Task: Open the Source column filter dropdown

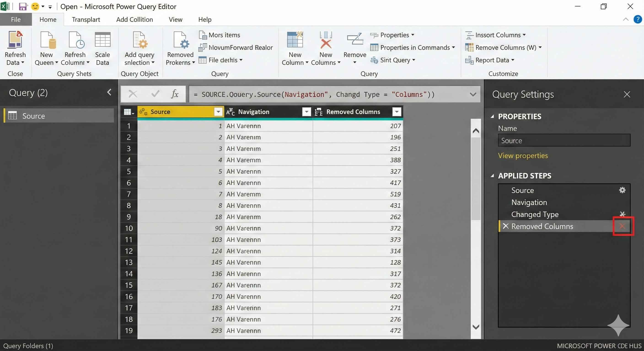Action: (218, 112)
